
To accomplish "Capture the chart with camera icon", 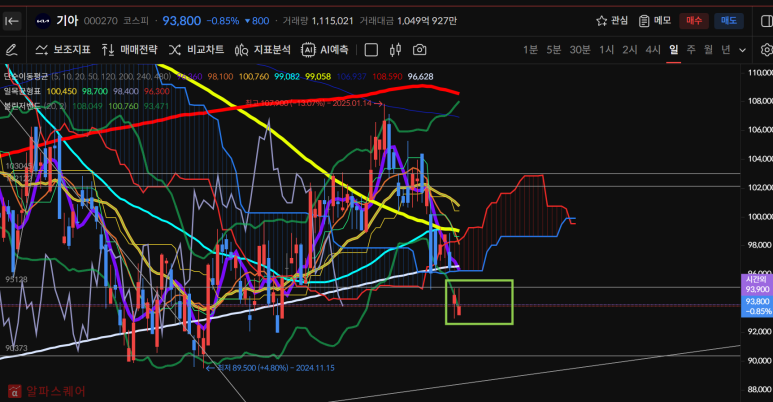I will 420,50.
